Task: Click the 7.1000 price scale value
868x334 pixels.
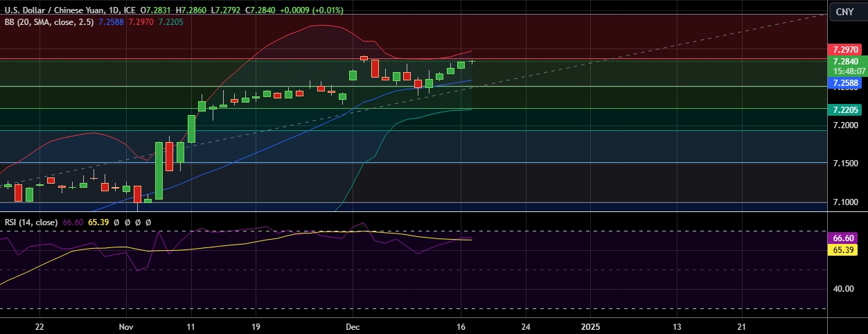Action: (x=847, y=202)
